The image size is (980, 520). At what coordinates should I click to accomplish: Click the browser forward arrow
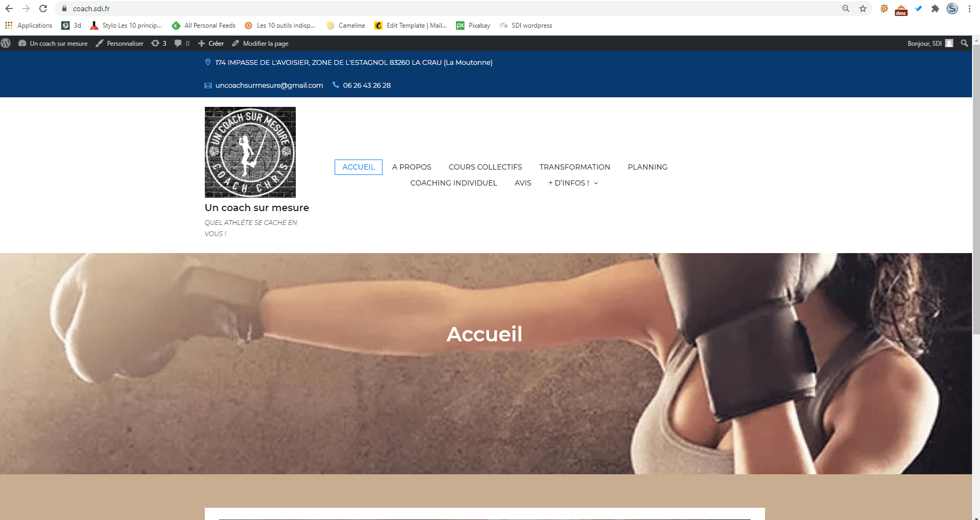[x=26, y=9]
